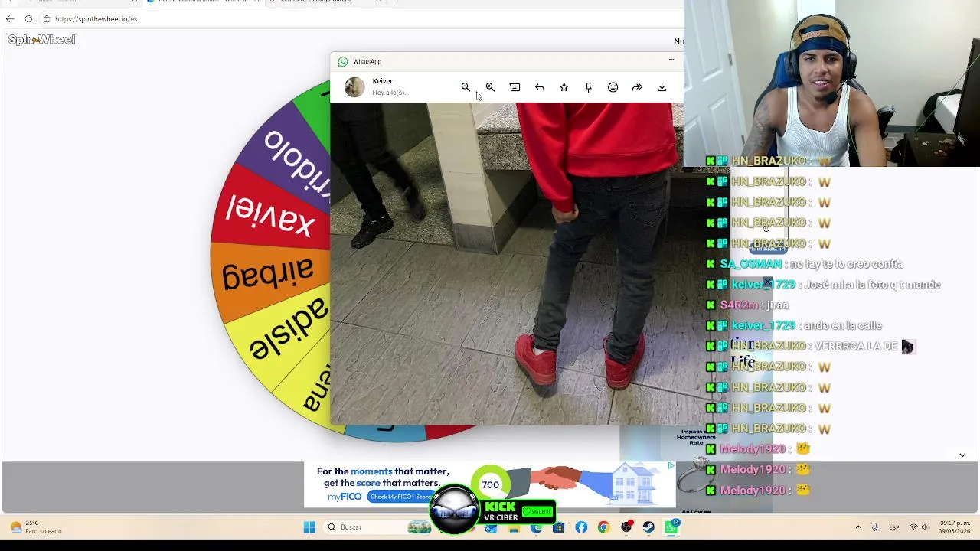The height and width of the screenshot is (551, 980).
Task: Switch the ESP keyboard language
Action: click(894, 527)
